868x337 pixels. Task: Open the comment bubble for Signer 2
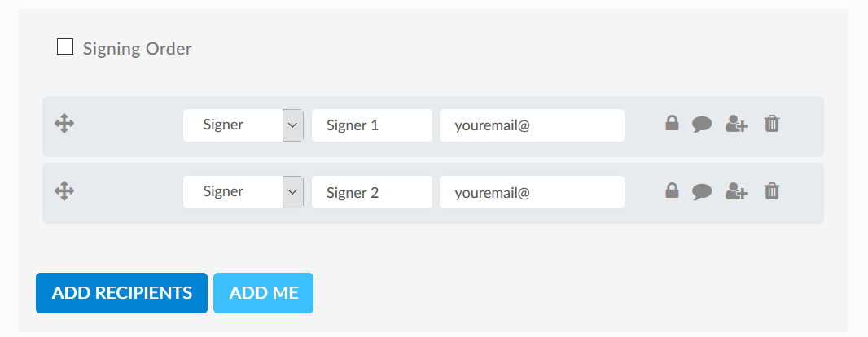(x=702, y=191)
